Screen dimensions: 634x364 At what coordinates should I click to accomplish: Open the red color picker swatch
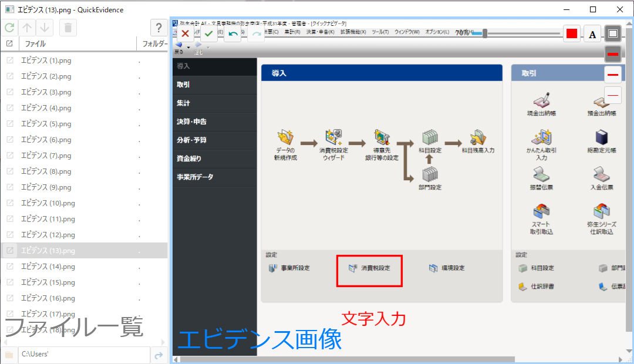[572, 33]
